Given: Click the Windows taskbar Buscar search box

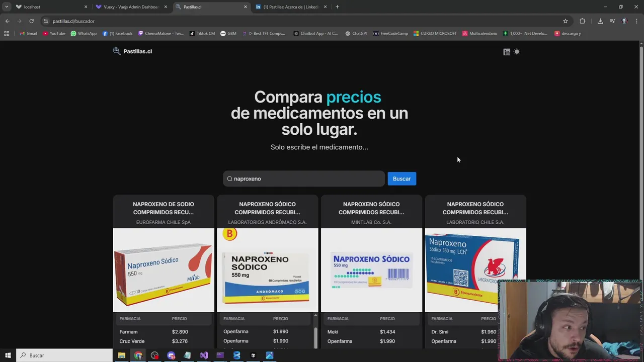Looking at the screenshot, I should (x=64, y=355).
